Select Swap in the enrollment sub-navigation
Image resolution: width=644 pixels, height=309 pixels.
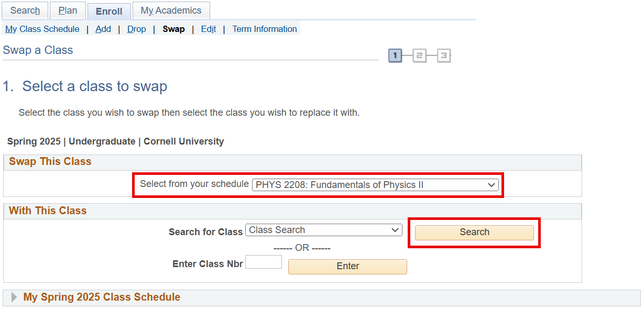pos(173,29)
